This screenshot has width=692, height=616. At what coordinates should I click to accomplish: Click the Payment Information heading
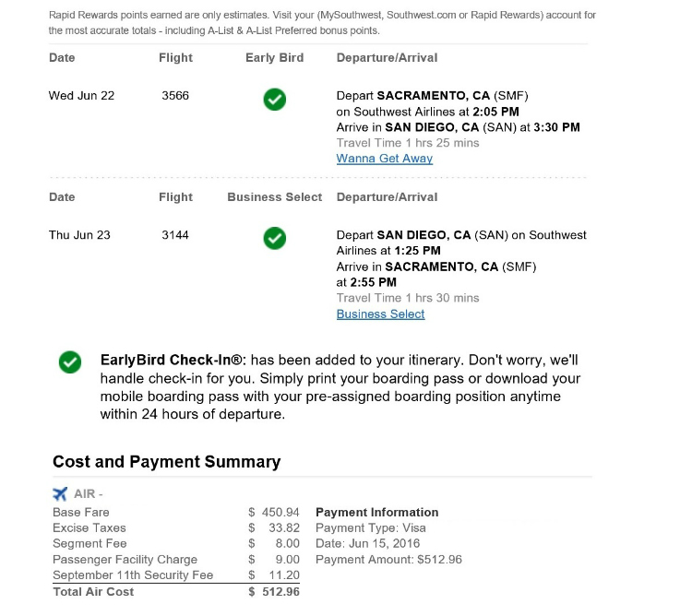[376, 513]
